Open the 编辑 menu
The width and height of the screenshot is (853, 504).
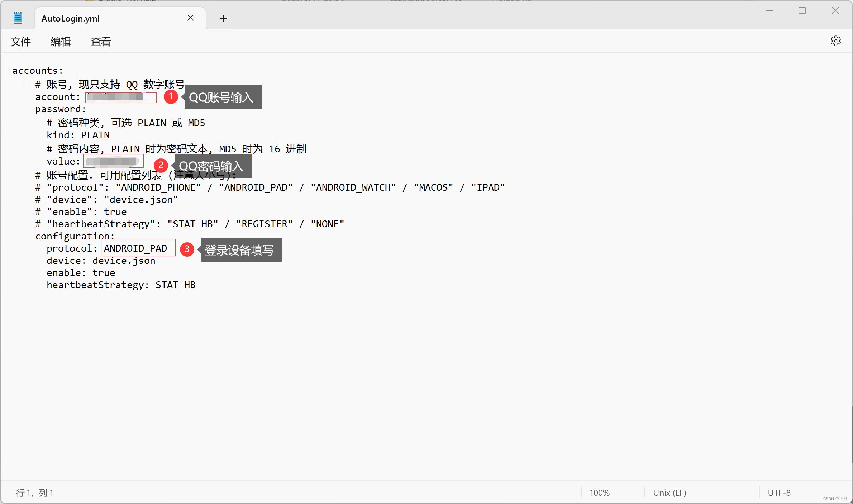(x=61, y=42)
